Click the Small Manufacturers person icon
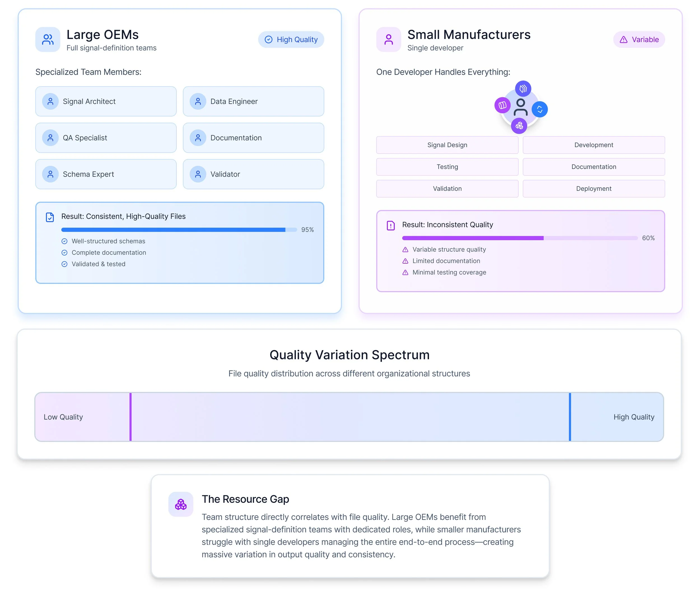Screen dimensions: 700x602 (x=389, y=39)
